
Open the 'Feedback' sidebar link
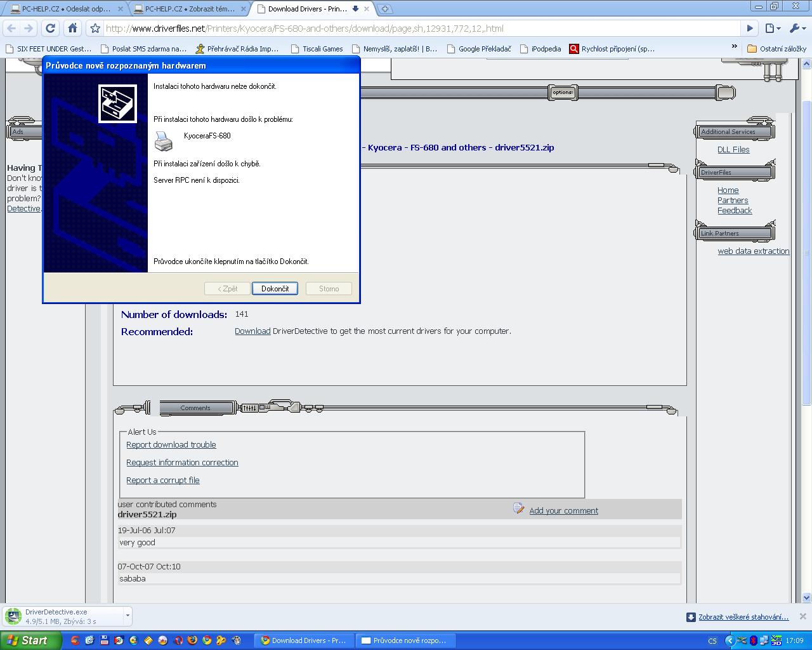click(735, 211)
